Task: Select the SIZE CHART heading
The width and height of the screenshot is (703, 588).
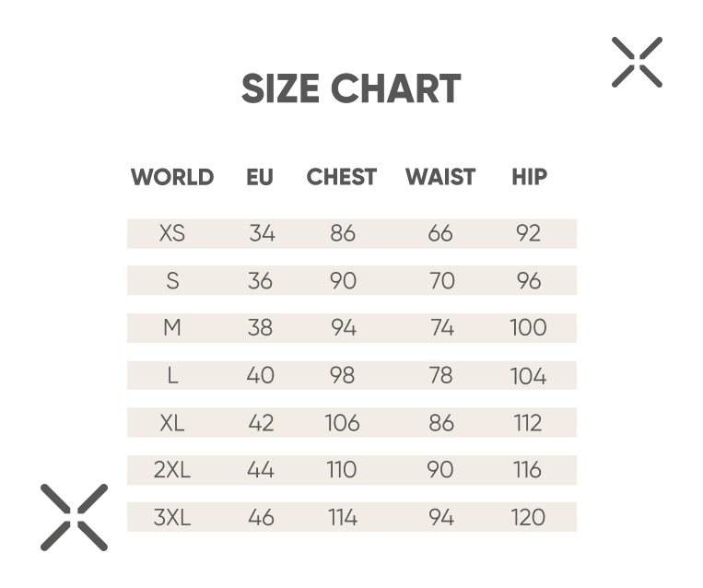Action: (x=351, y=88)
